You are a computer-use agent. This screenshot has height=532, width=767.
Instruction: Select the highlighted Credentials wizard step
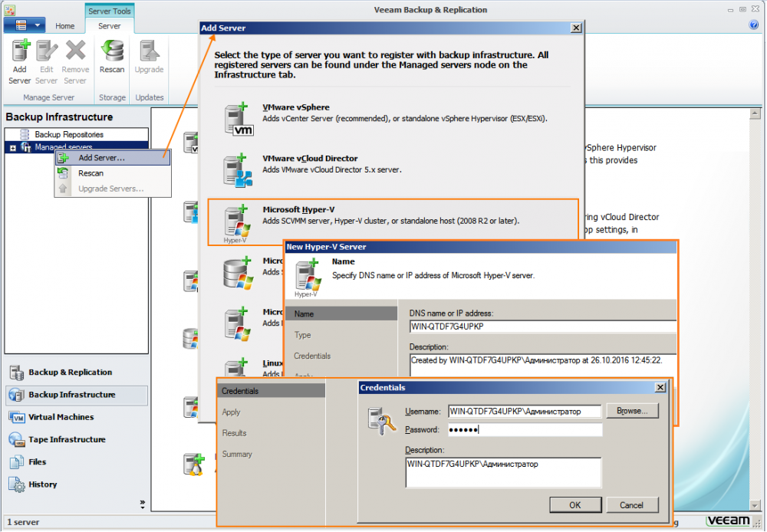coord(271,391)
